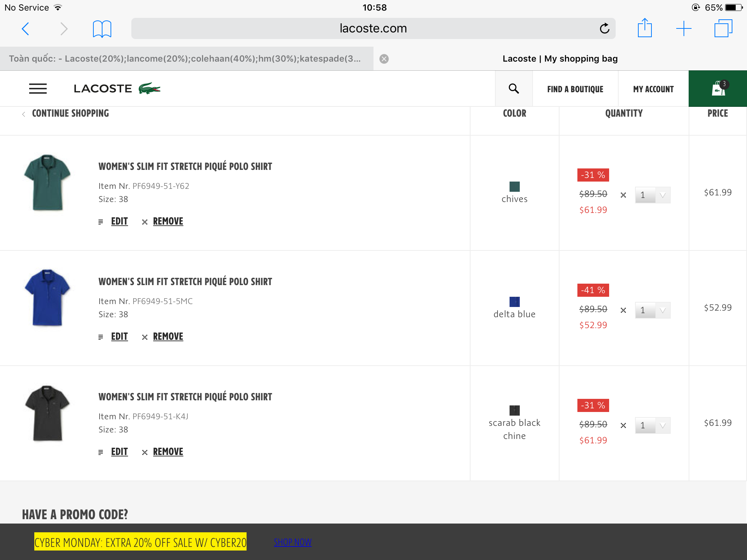This screenshot has width=747, height=560.
Task: Click the Shop Now link in banner
Action: [293, 542]
